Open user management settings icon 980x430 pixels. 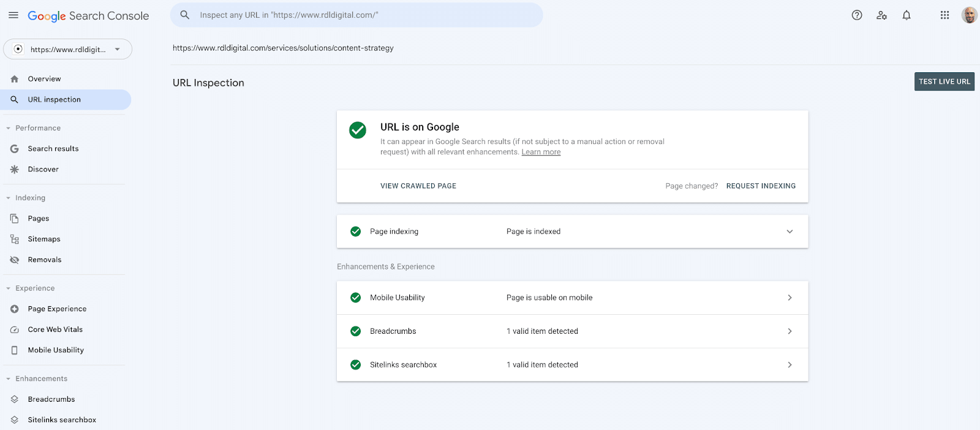pos(881,15)
